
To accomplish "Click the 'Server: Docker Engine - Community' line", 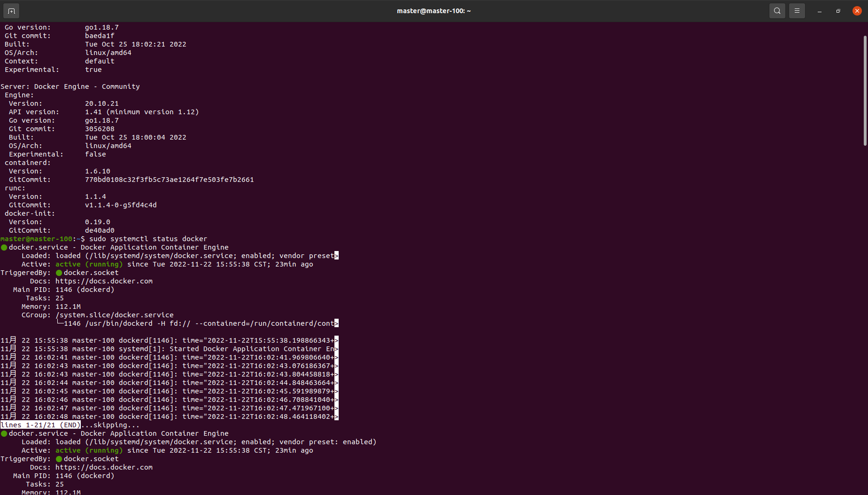I will pyautogui.click(x=70, y=86).
